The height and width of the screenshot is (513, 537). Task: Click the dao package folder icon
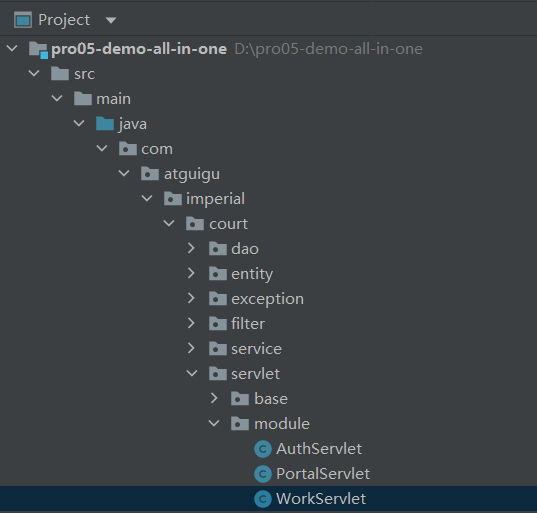[x=218, y=249]
